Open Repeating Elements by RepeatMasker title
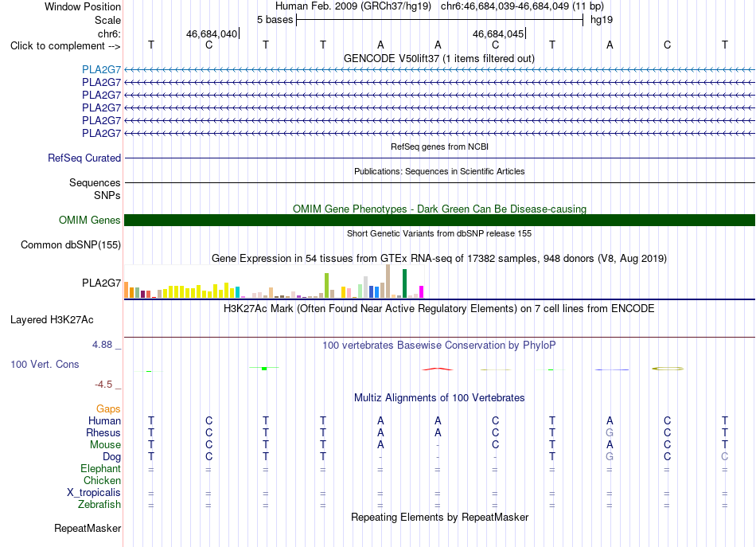The height and width of the screenshot is (547, 756). point(439,518)
